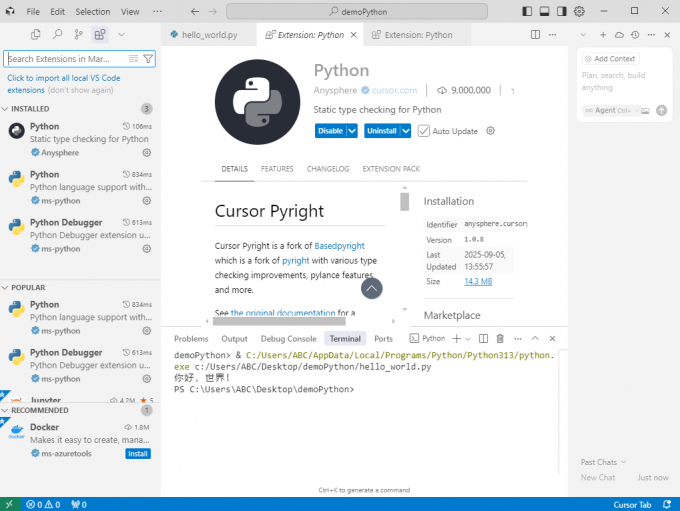This screenshot has height=511, width=680.
Task: Toggle primary sidebar layout button
Action: [527, 11]
